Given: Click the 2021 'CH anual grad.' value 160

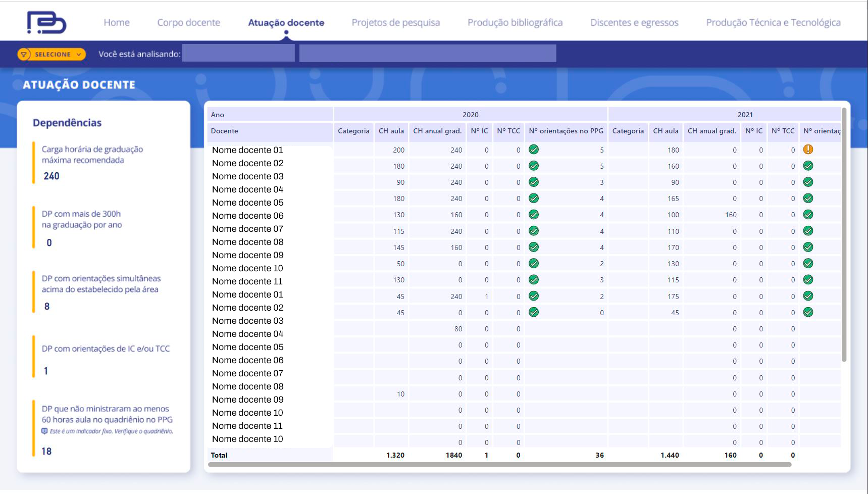Looking at the screenshot, I should click(731, 215).
